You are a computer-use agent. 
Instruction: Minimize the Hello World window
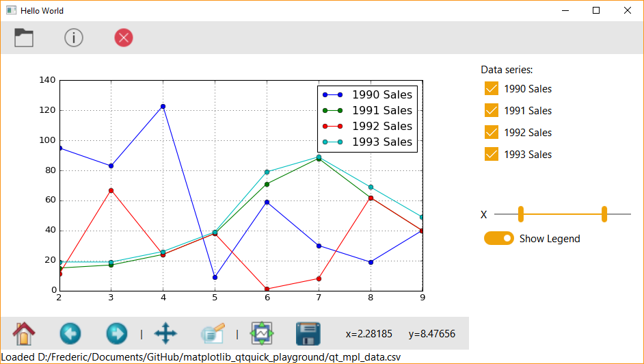tap(565, 11)
